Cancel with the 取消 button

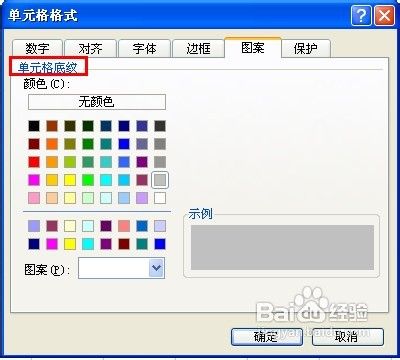pos(348,337)
